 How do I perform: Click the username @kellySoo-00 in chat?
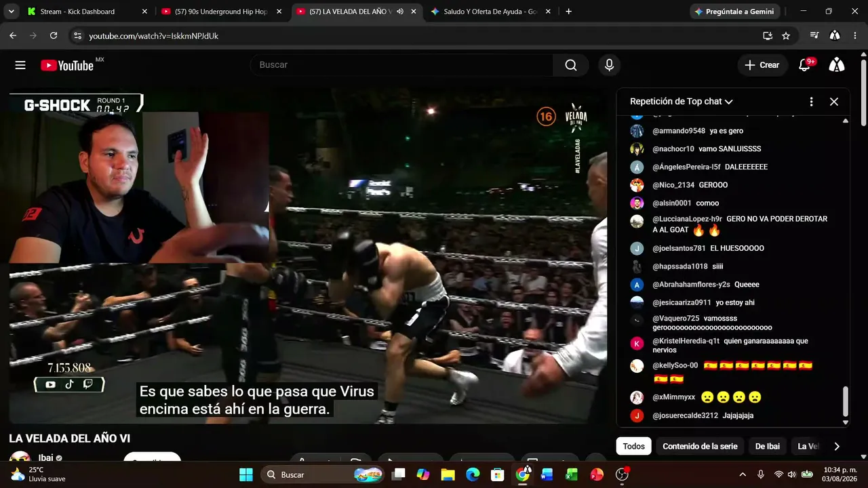point(675,365)
